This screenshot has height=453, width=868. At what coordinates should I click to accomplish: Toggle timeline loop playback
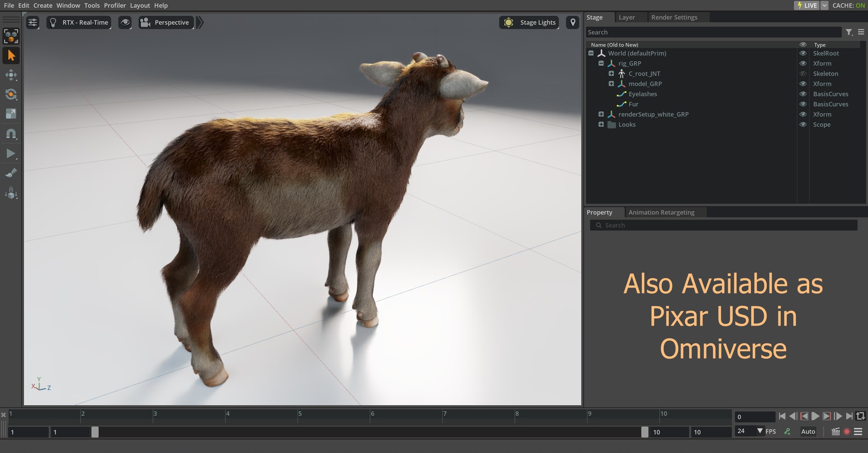click(x=861, y=416)
